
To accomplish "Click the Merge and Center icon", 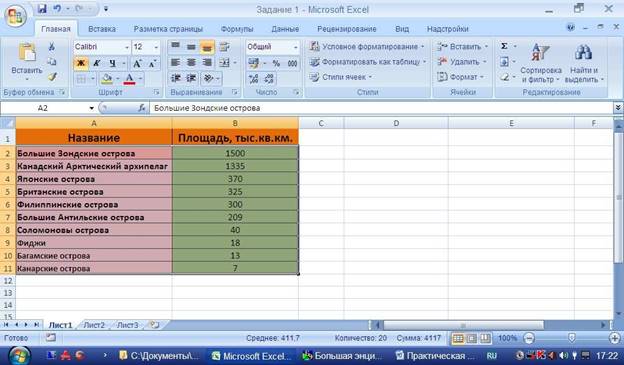I will point(225,62).
